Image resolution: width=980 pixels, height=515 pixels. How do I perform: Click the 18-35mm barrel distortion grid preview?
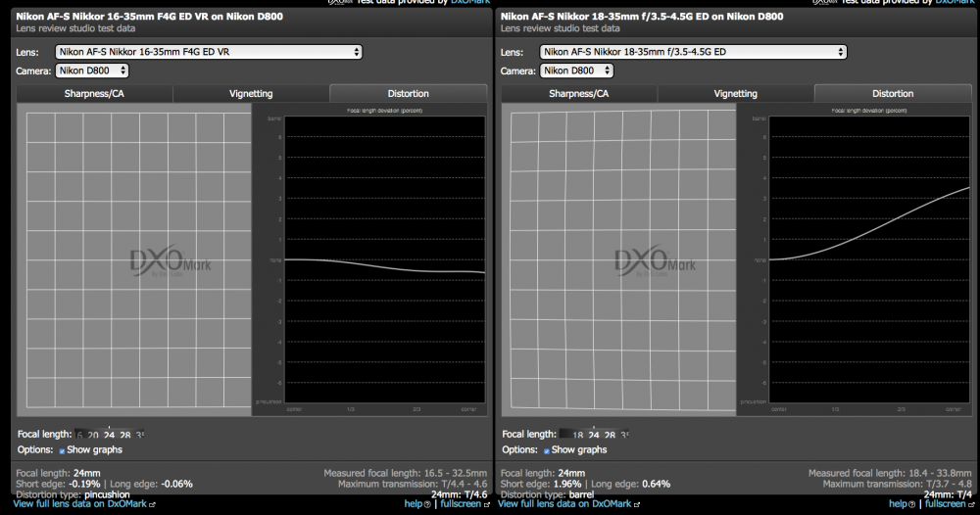(618, 259)
